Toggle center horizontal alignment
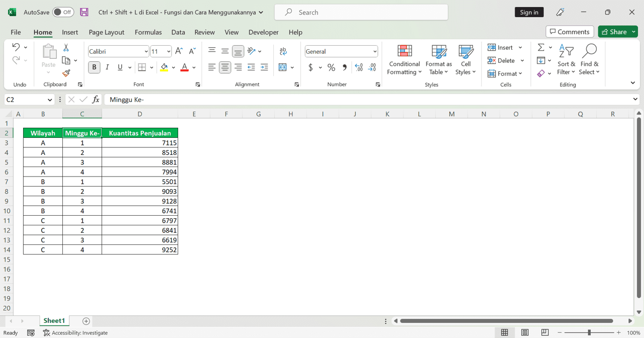Viewport: 644px width, 338px height. coord(225,67)
